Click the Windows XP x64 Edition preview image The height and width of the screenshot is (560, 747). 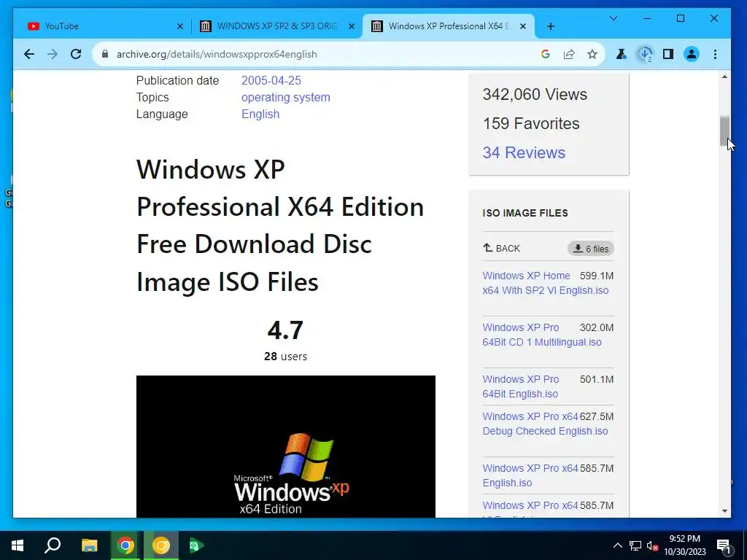pos(286,447)
